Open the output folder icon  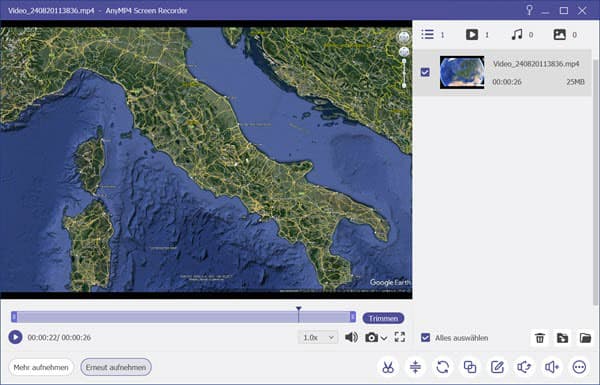585,338
